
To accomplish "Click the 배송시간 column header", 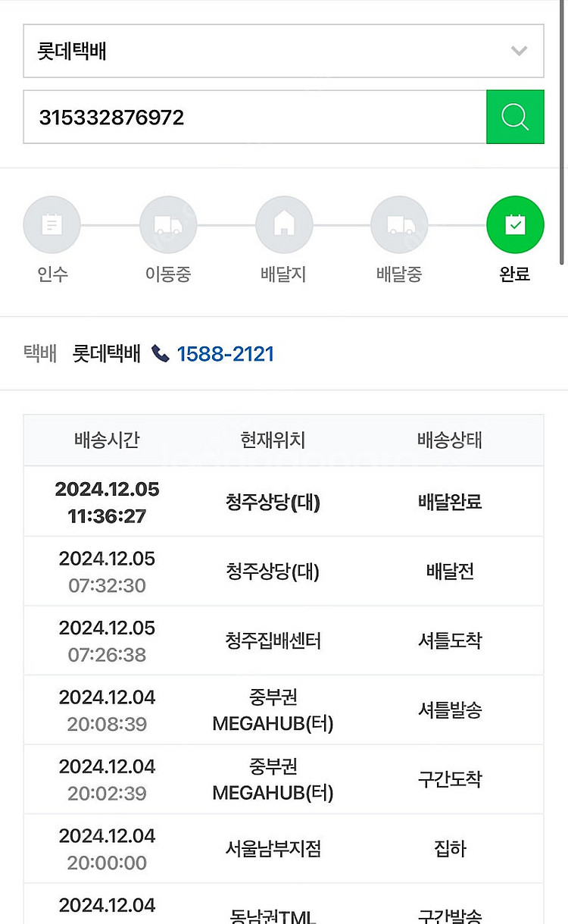I will [107, 440].
